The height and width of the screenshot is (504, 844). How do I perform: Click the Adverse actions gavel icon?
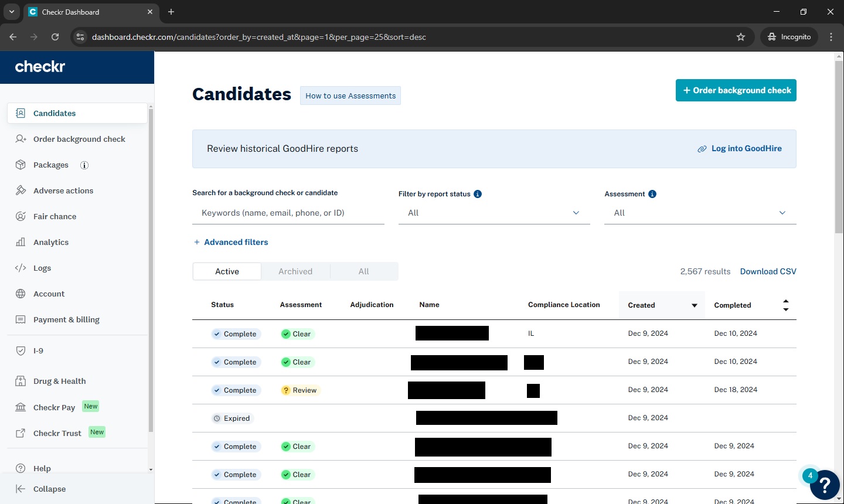pyautogui.click(x=21, y=190)
